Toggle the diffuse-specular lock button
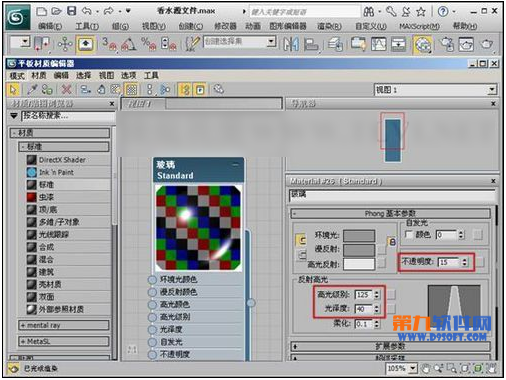506x380 pixels. pos(301,255)
